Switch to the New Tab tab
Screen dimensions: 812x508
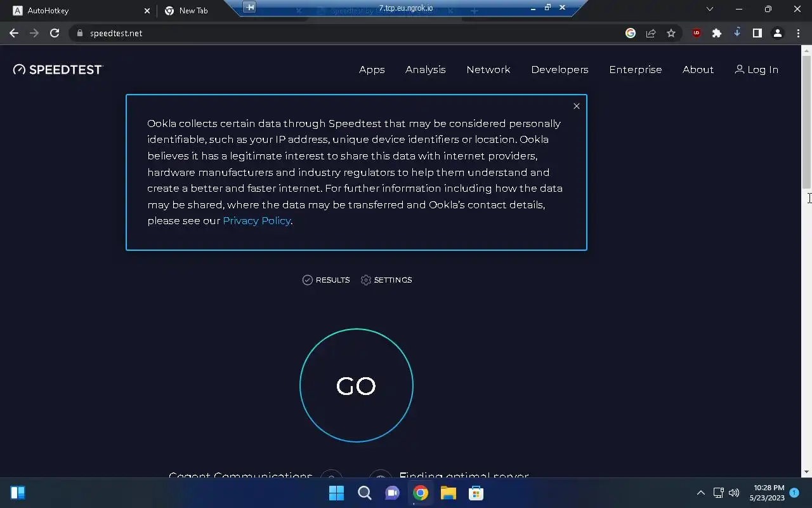pos(193,11)
